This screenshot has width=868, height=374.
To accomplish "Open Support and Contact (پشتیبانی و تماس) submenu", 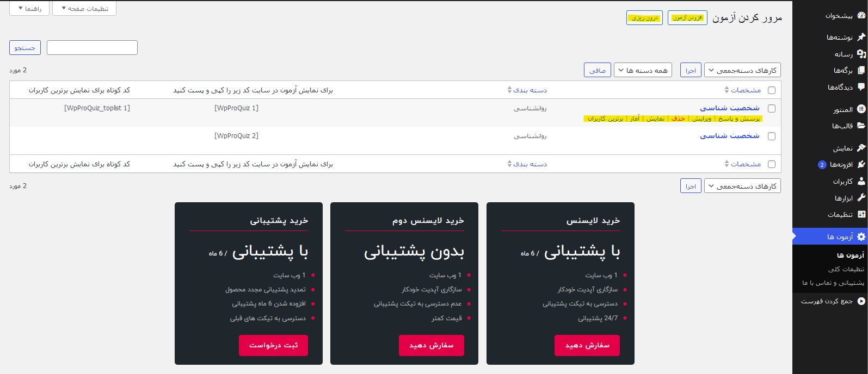I will 833,283.
